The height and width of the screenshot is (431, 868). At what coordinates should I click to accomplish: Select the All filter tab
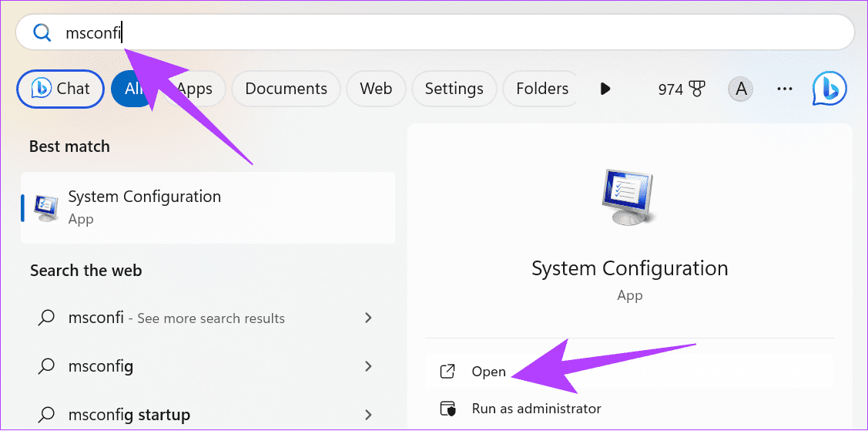(x=132, y=89)
